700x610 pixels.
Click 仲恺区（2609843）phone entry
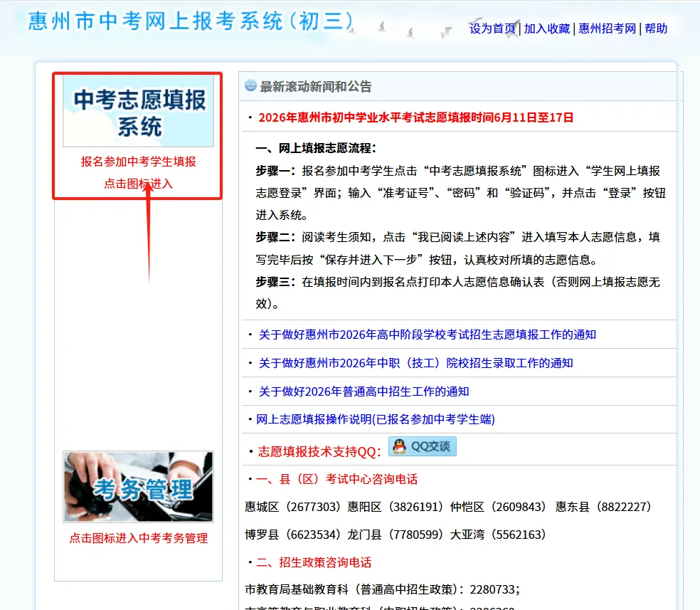pyautogui.click(x=498, y=507)
